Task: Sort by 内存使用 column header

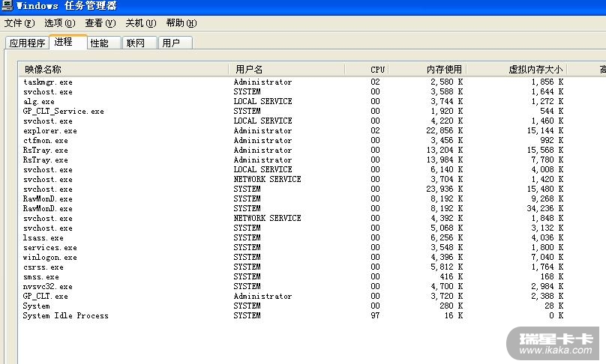Action: (x=427, y=70)
